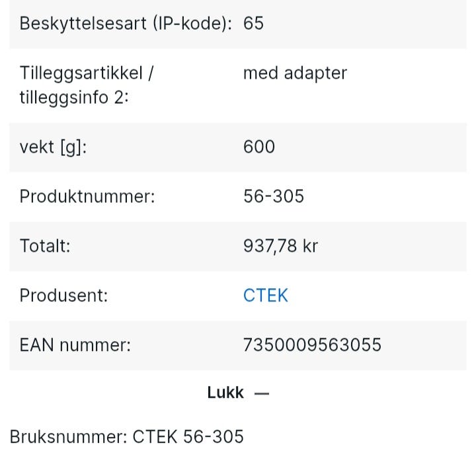This screenshot has height=464, width=476.
Task: Select the Bruksnummer CTEK 56-305 text
Action: pos(126,436)
